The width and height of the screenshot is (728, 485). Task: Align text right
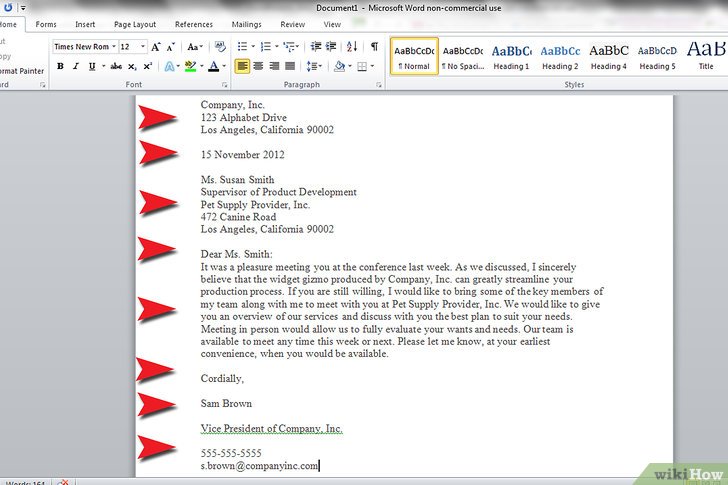pos(274,66)
